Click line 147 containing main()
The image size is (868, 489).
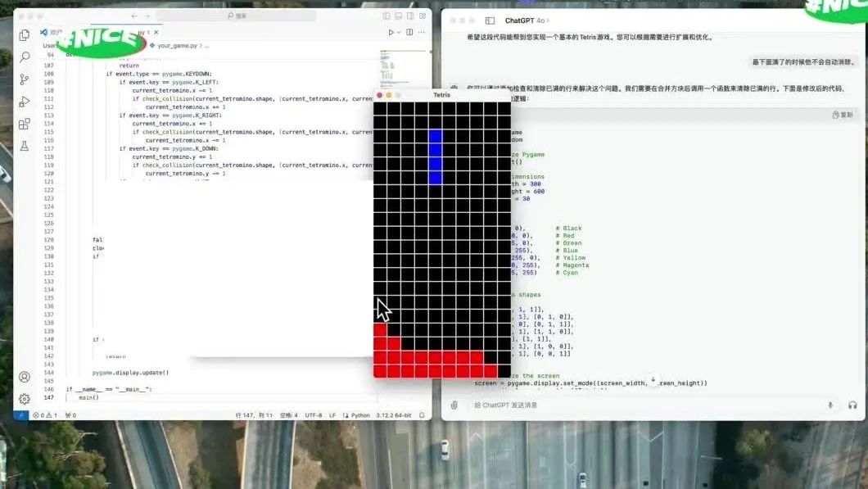coord(88,397)
